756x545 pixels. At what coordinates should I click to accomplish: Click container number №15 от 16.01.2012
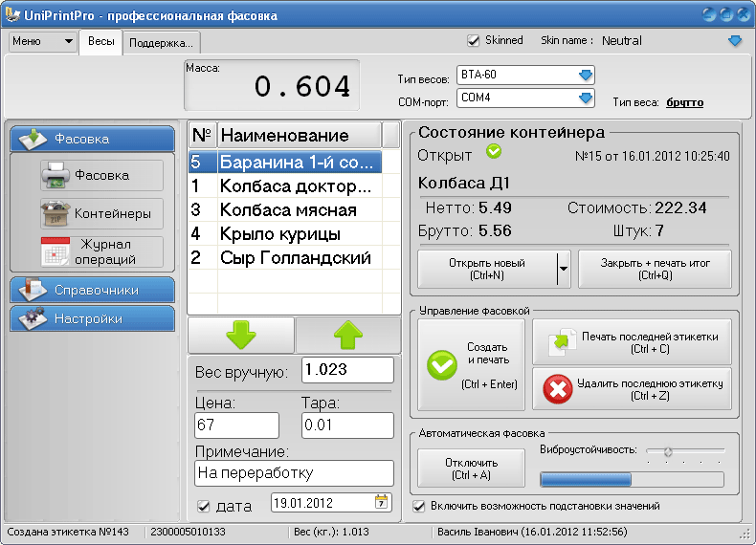tap(653, 156)
